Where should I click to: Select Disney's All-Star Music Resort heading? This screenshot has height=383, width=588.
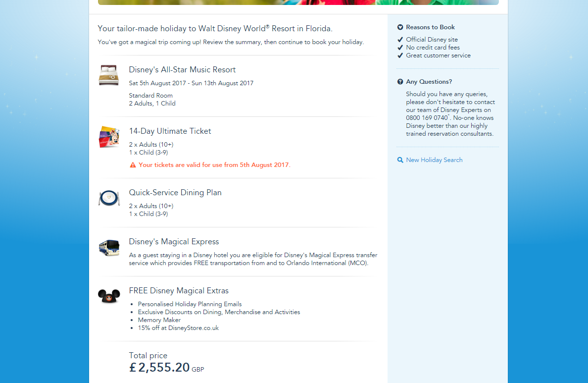click(182, 70)
